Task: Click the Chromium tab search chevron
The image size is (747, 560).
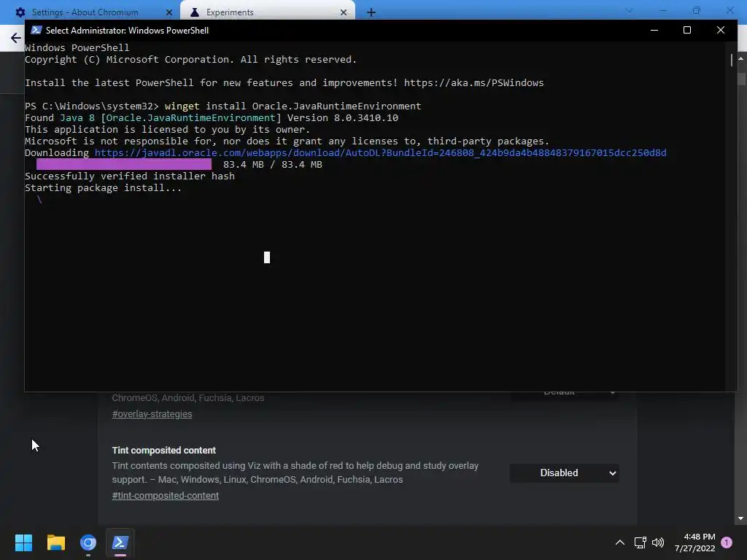Action: point(629,10)
